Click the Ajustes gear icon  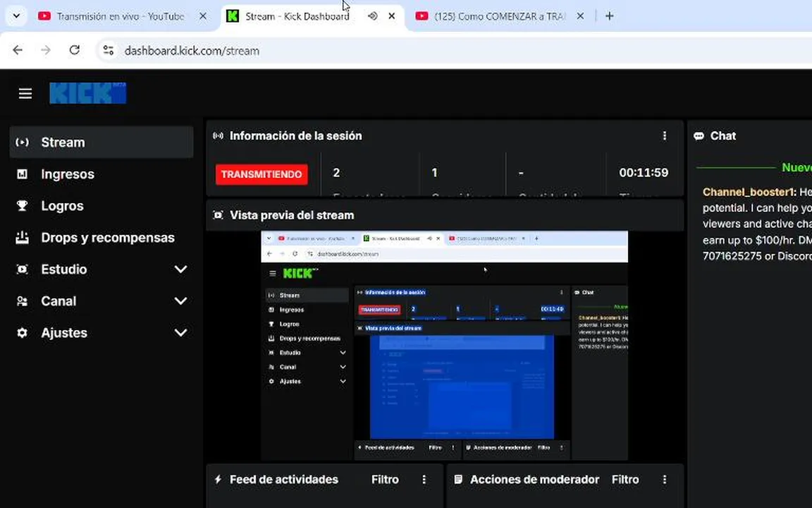click(23, 333)
